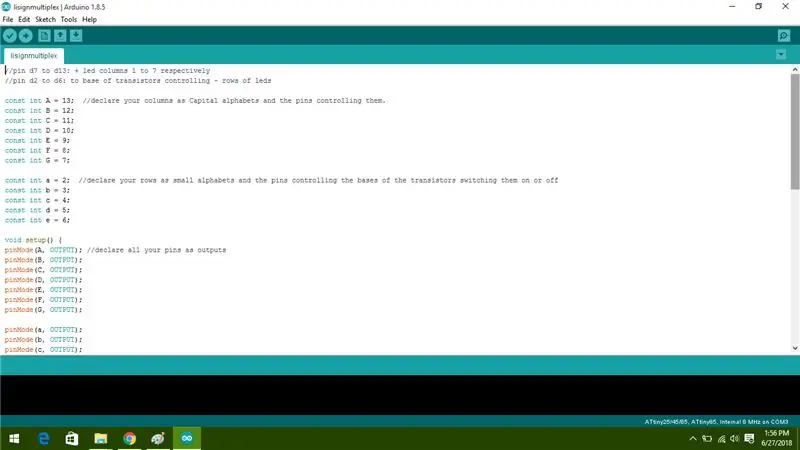Restore down the Arduino window
The height and width of the screenshot is (450, 800).
click(759, 7)
